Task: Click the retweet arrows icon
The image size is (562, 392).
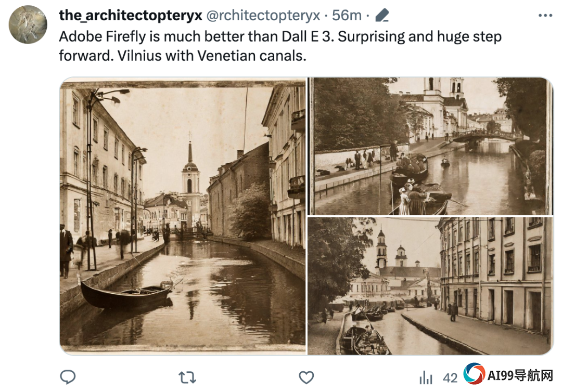Action: click(x=187, y=377)
